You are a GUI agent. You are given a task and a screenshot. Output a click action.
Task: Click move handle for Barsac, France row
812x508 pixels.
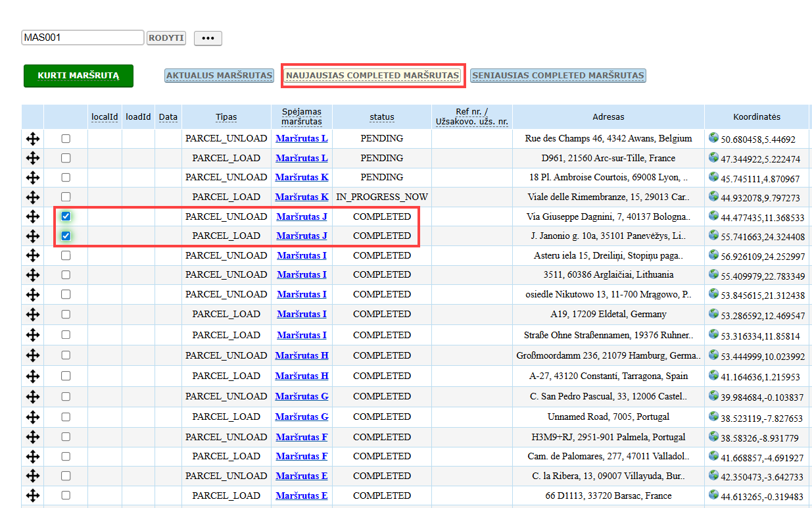pos(33,496)
